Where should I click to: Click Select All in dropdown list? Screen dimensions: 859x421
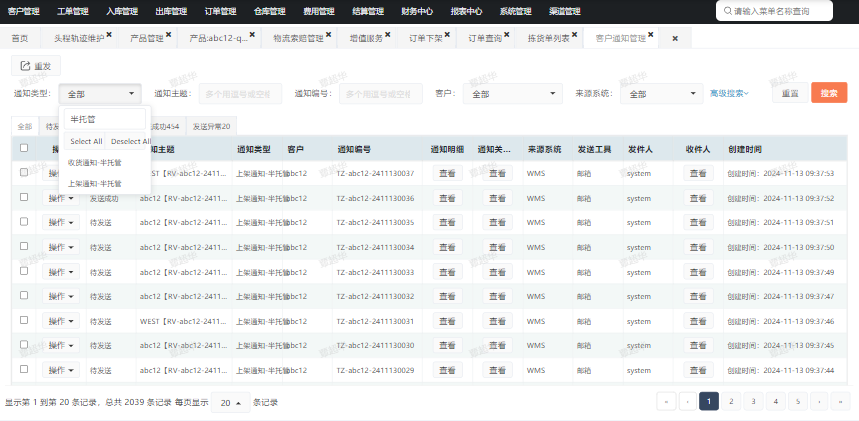click(x=85, y=141)
